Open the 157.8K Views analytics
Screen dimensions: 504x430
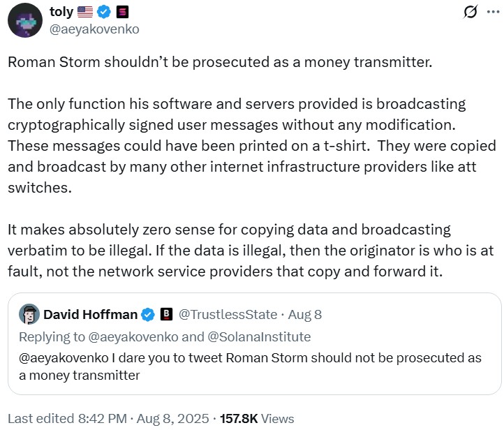click(x=257, y=419)
